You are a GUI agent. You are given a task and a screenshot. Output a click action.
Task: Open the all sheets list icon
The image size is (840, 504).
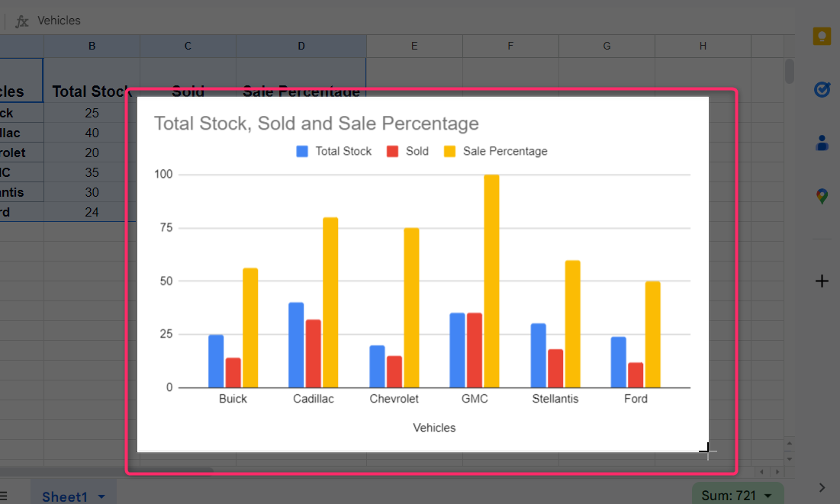pyautogui.click(x=4, y=496)
